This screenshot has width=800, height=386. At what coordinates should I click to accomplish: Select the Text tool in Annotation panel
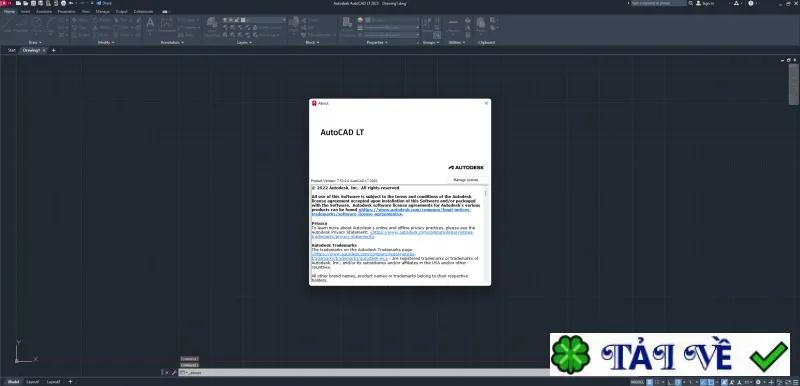150,24
